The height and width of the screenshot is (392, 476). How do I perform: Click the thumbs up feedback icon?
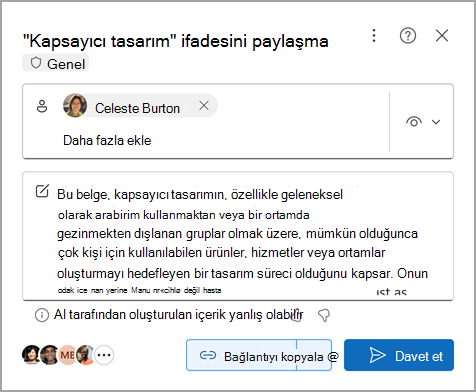296,315
